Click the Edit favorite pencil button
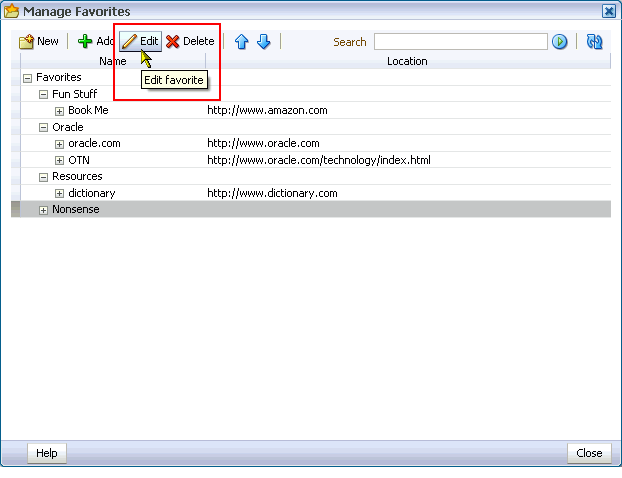The image size is (622, 478). pyautogui.click(x=141, y=41)
